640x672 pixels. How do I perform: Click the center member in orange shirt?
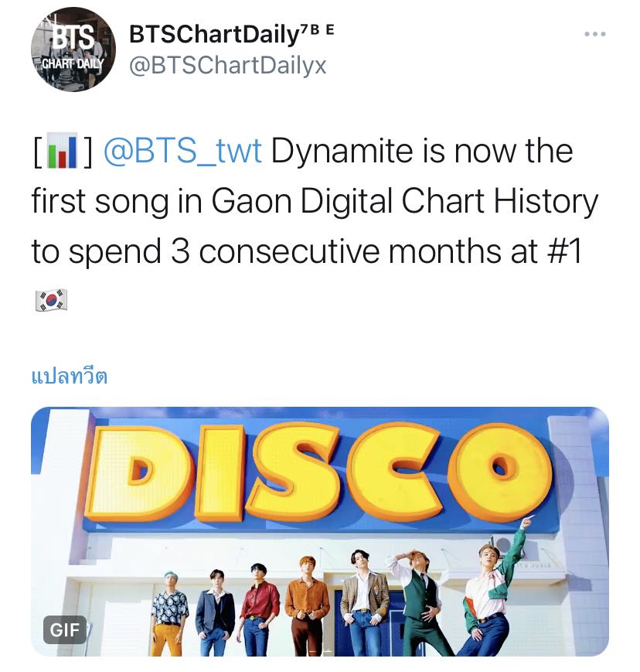[x=307, y=605]
